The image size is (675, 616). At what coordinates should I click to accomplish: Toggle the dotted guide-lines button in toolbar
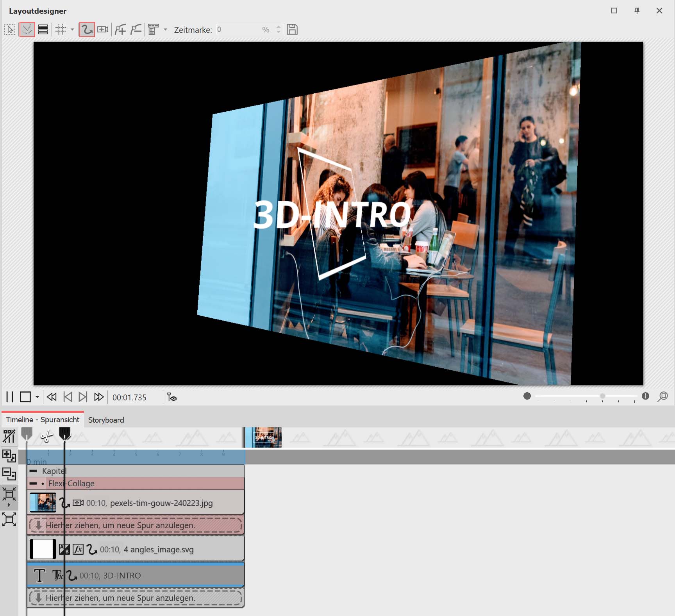27,30
